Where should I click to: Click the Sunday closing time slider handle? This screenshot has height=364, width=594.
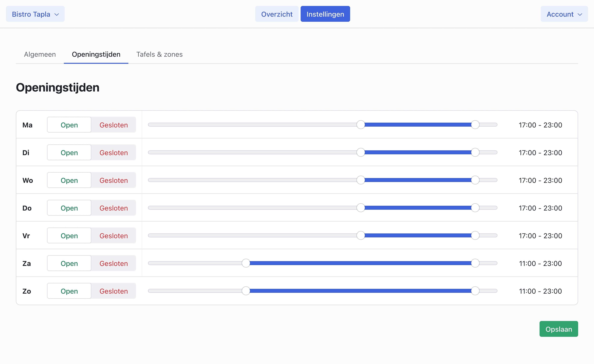[x=475, y=291]
